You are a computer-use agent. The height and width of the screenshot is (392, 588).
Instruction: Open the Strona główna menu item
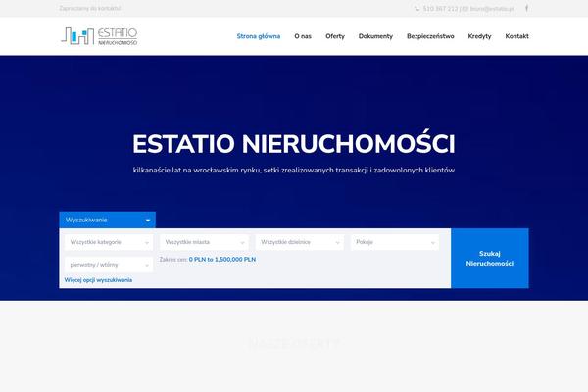259,36
